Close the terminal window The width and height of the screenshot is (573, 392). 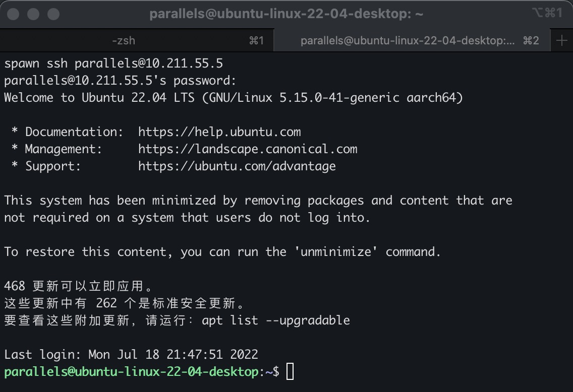coord(14,14)
